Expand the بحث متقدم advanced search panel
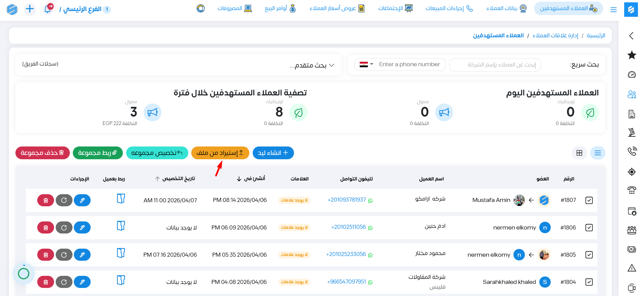Image resolution: width=644 pixels, height=296 pixels. [x=312, y=65]
